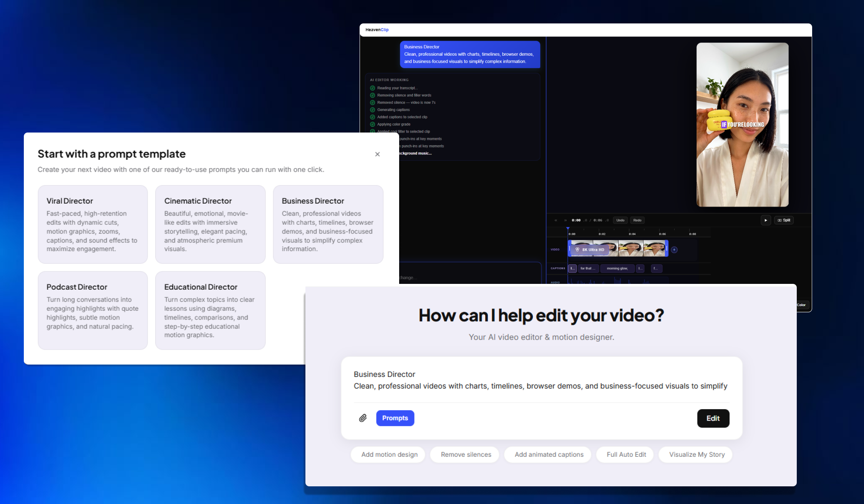Click the black Edit button

(x=713, y=418)
